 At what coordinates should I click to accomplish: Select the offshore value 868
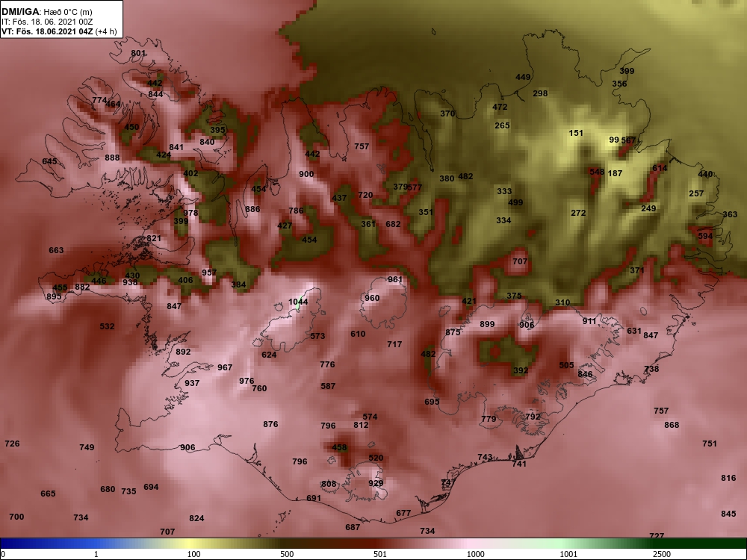[672, 424]
